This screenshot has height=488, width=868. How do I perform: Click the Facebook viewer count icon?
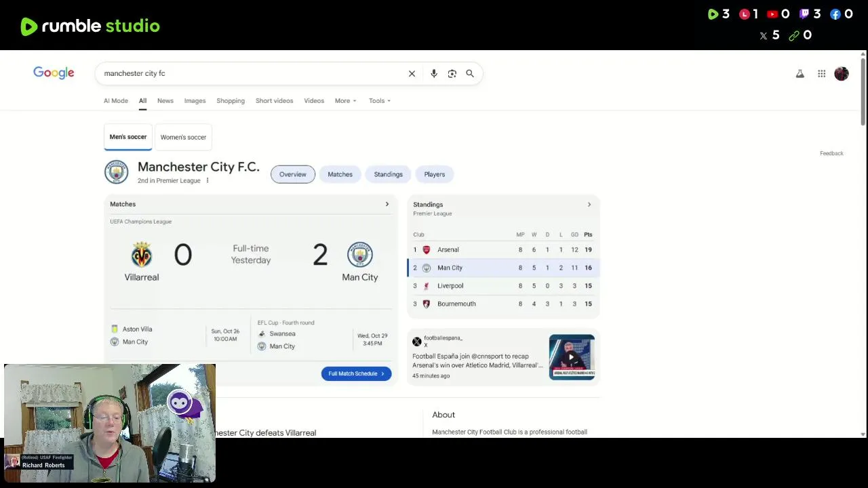click(835, 14)
